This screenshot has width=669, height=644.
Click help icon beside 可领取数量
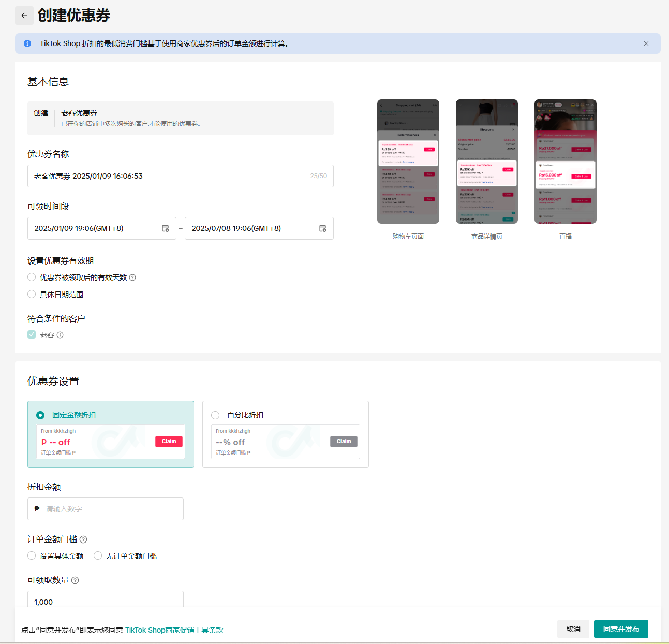[x=75, y=580]
